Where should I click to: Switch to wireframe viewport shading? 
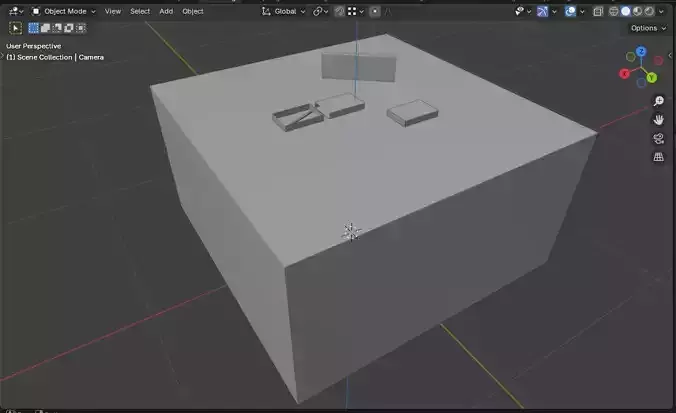613,11
